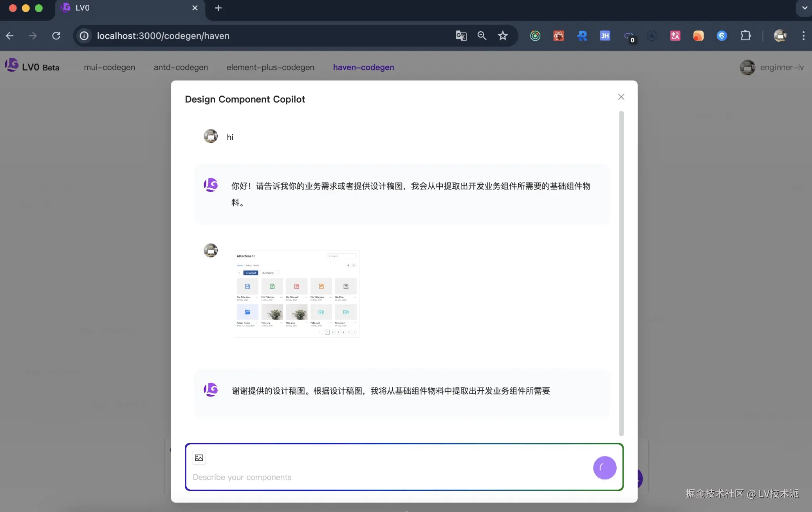This screenshot has width=812, height=512.
Task: Switch to antd-codegen tab
Action: pos(180,67)
